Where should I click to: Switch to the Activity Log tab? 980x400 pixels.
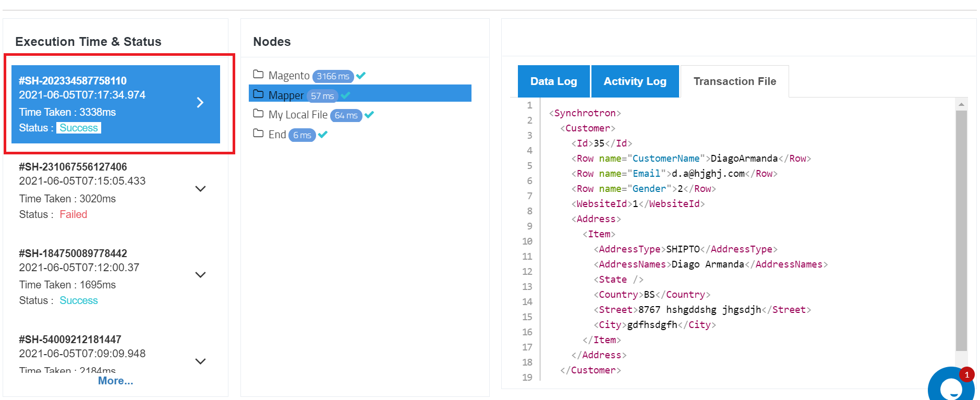(635, 81)
